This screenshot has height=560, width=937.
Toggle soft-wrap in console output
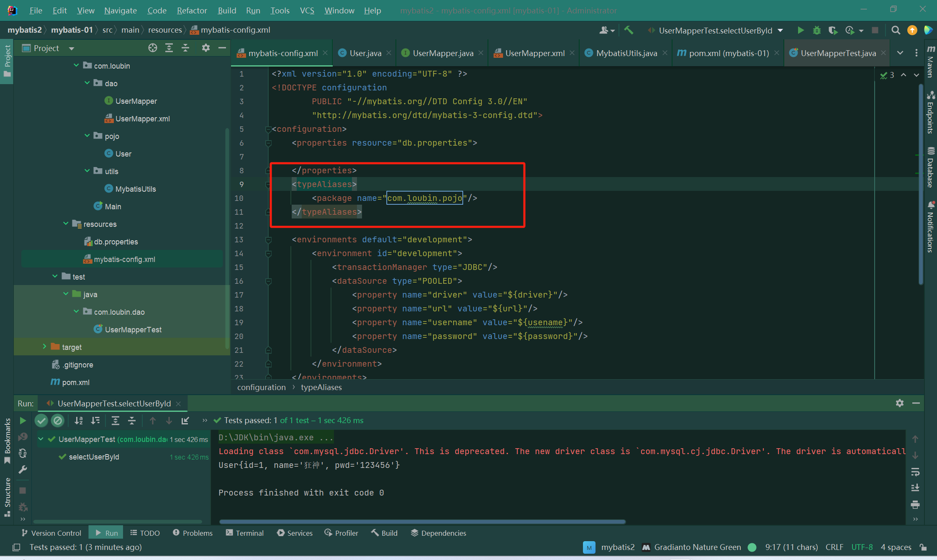point(915,472)
